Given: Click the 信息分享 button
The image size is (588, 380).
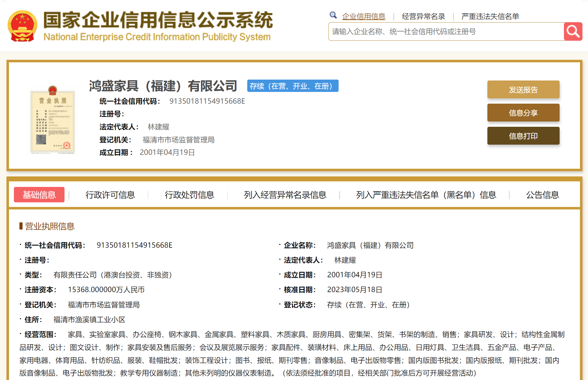Looking at the screenshot, I should 523,113.
